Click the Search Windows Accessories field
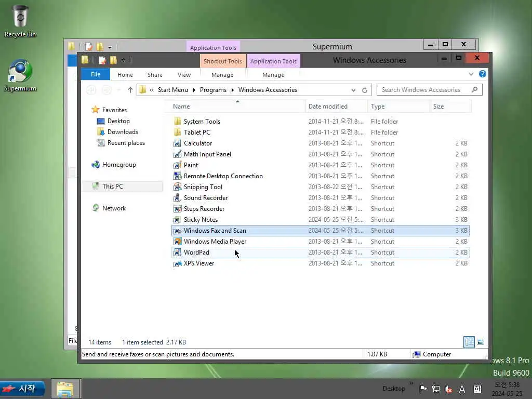The height and width of the screenshot is (399, 532). click(429, 90)
